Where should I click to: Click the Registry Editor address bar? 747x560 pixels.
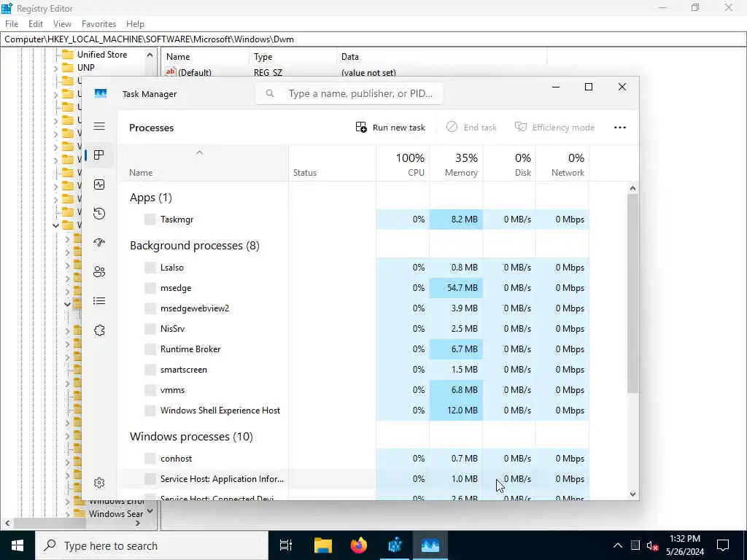[373, 39]
